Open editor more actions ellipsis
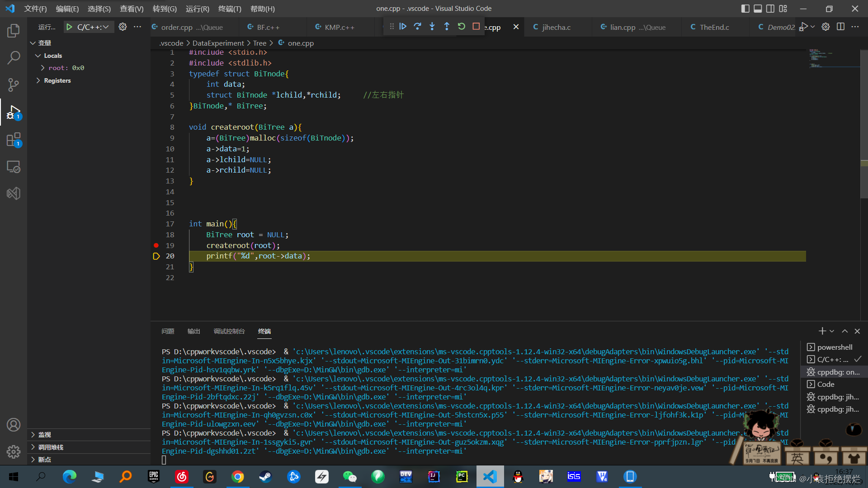Viewport: 868px width, 488px height. [855, 27]
